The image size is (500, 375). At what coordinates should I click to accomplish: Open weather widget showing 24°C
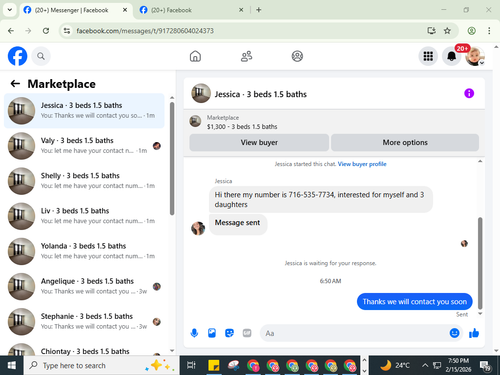tap(395, 365)
